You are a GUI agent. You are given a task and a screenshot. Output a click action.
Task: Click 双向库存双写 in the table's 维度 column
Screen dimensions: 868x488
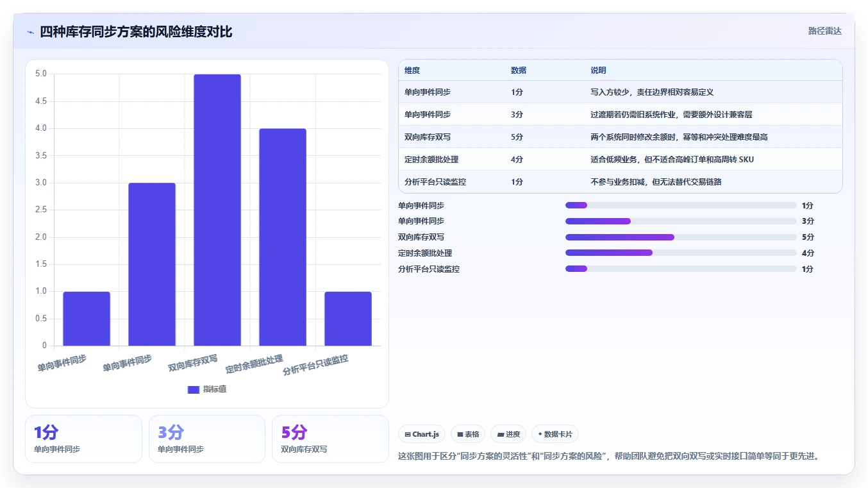[x=428, y=137]
